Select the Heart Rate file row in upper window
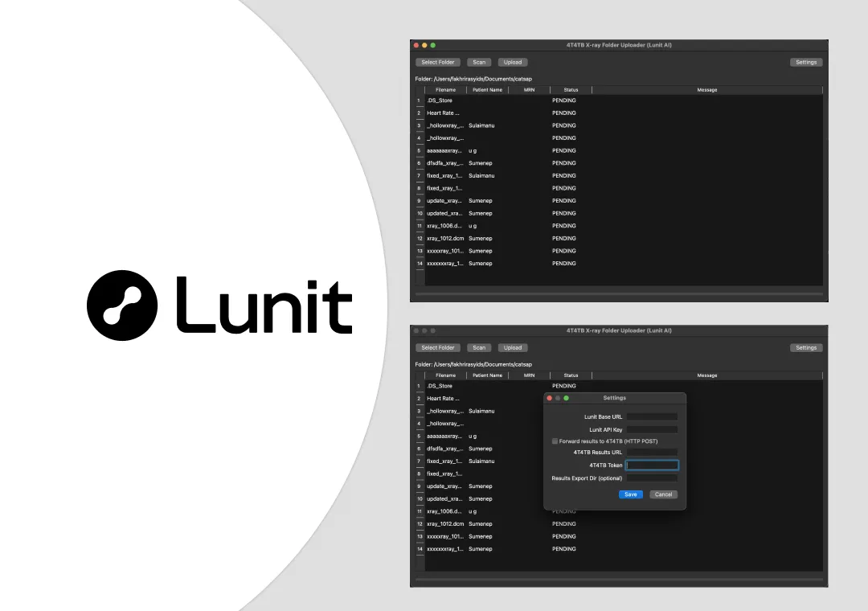 coord(619,113)
